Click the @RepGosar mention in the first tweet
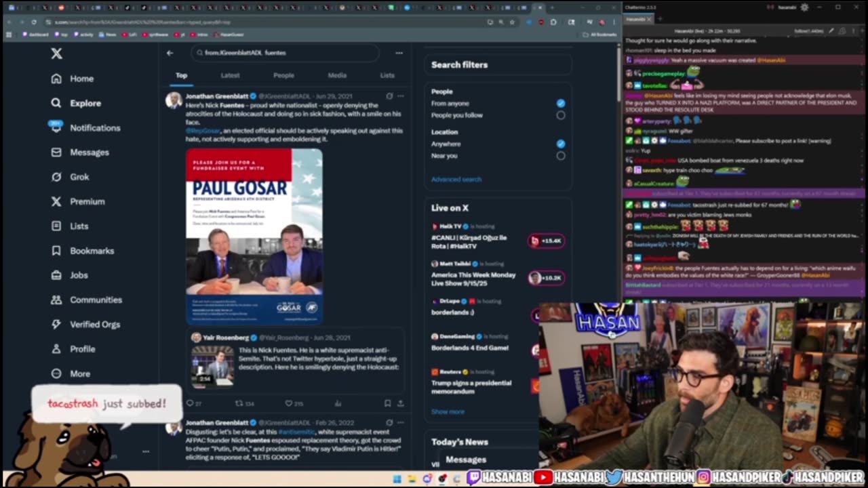 pyautogui.click(x=203, y=131)
